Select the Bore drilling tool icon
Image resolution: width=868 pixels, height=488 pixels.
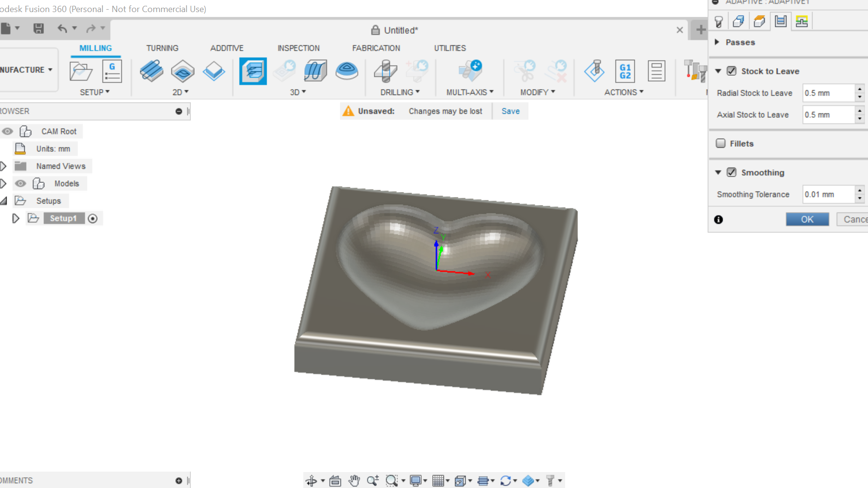pyautogui.click(x=418, y=70)
